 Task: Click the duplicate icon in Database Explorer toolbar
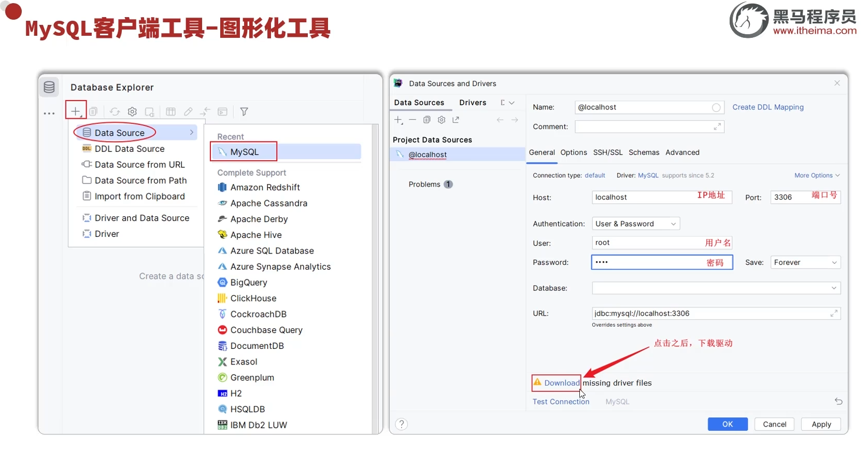93,111
